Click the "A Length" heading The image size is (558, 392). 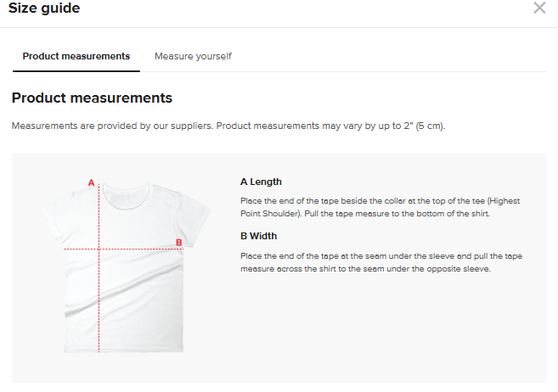tap(261, 182)
